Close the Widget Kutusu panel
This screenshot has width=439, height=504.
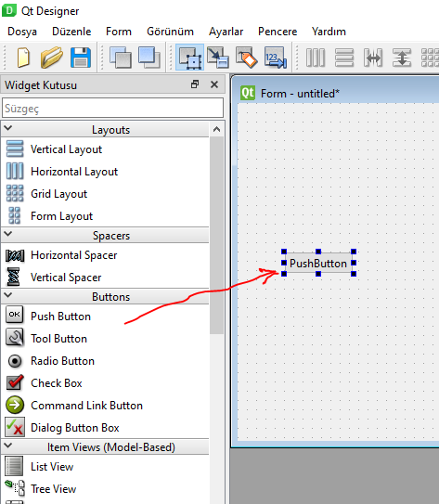point(214,84)
